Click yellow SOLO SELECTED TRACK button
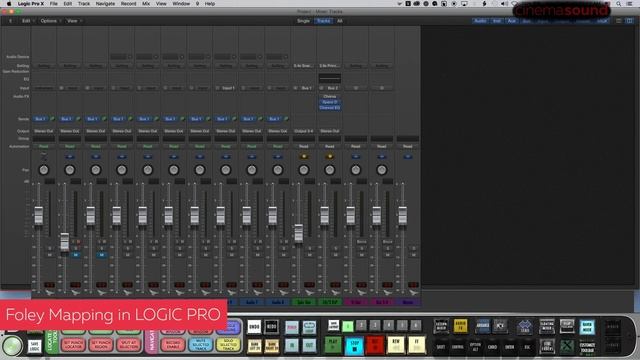Screen dimensions: 640x360 coord(228,345)
